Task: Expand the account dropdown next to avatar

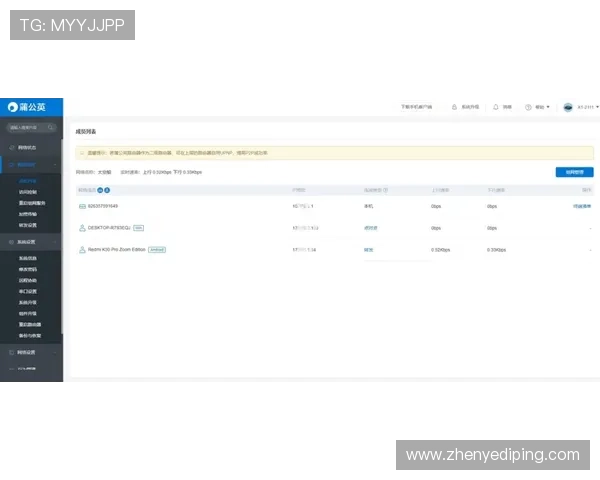Action: [594, 106]
